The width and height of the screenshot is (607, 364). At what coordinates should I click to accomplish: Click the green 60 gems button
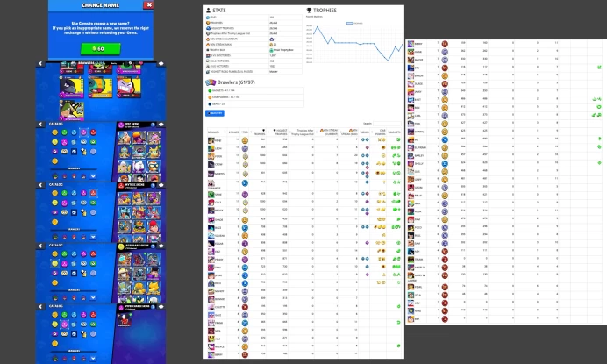click(x=101, y=49)
